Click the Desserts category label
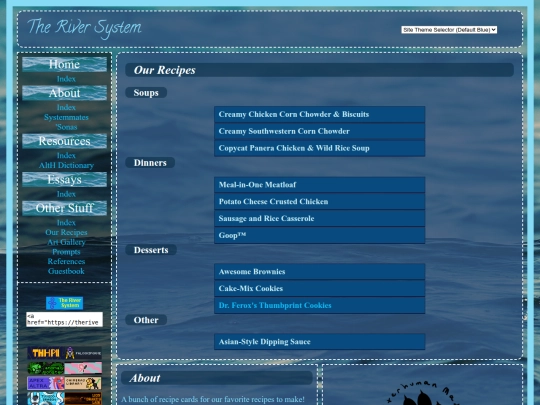This screenshot has height=405, width=540. click(x=151, y=250)
